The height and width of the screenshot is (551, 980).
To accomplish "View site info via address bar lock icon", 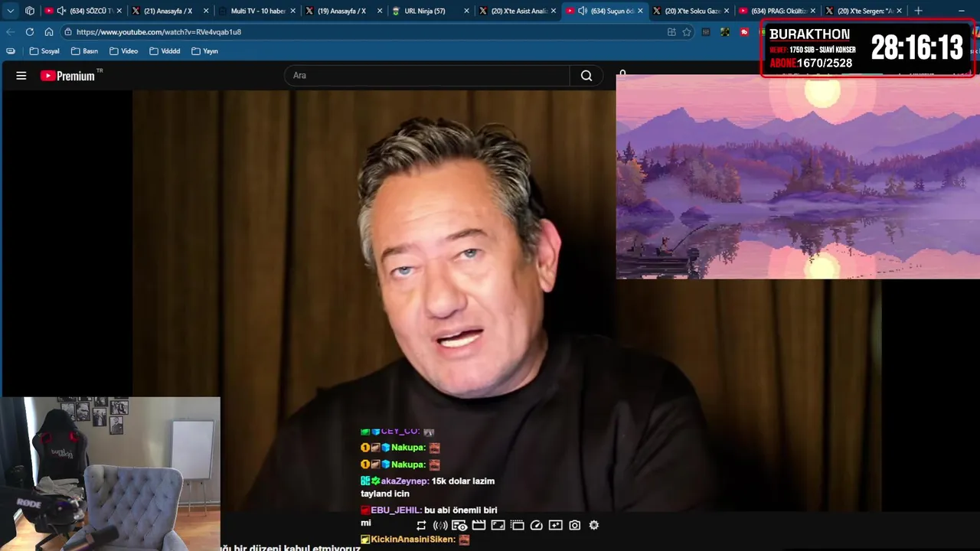I will coord(68,32).
